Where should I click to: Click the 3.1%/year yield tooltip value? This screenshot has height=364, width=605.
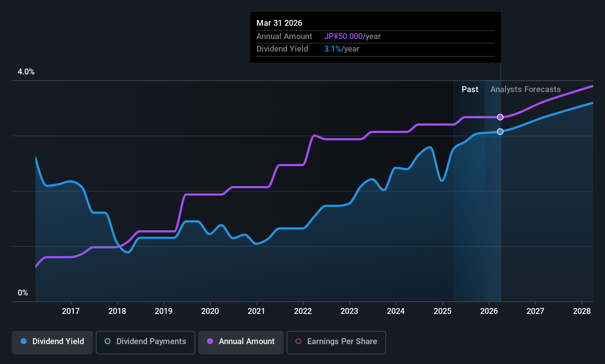pos(342,49)
